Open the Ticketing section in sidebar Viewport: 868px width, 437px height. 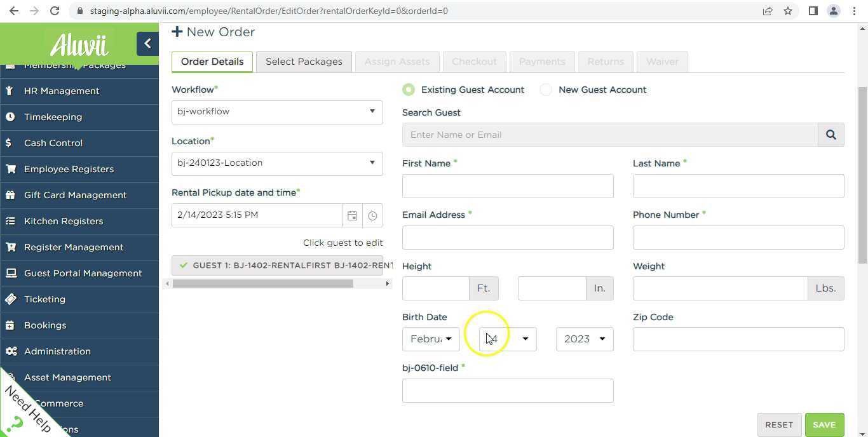pyautogui.click(x=44, y=299)
